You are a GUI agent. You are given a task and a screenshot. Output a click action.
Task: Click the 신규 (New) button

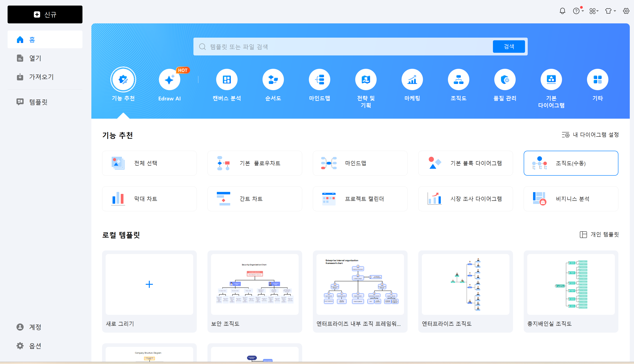coord(45,14)
